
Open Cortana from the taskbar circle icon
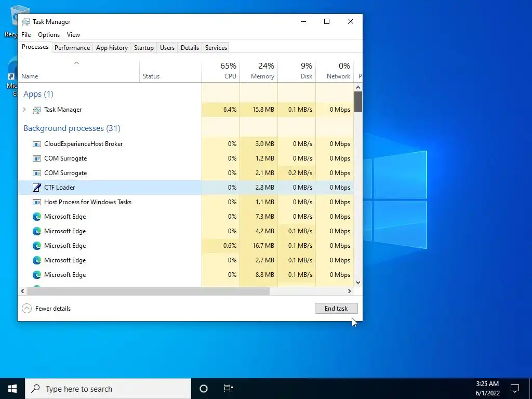click(204, 389)
